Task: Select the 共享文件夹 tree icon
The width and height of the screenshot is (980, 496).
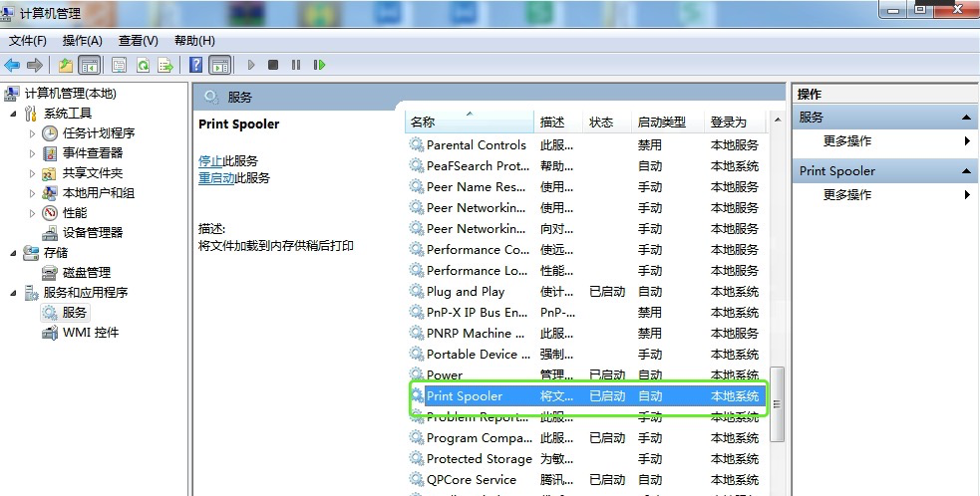Action: (50, 173)
